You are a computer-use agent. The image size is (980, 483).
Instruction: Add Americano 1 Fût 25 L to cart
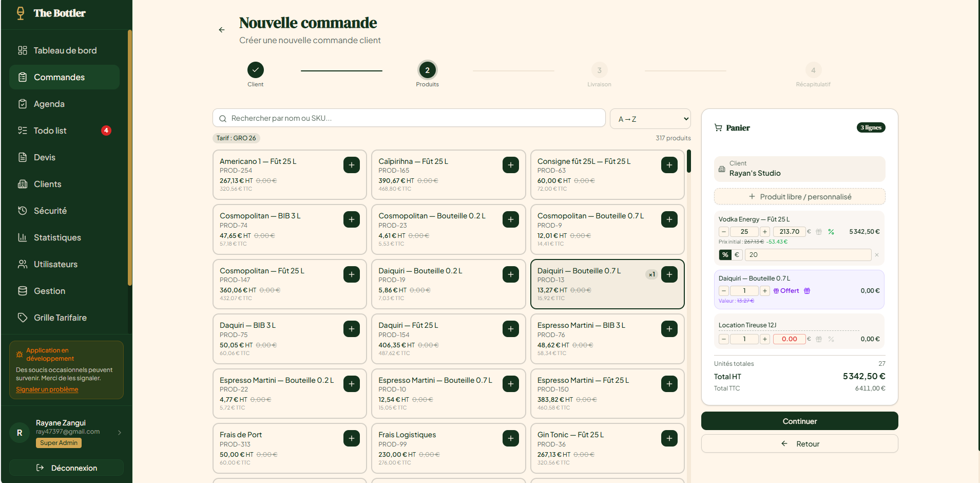click(352, 165)
